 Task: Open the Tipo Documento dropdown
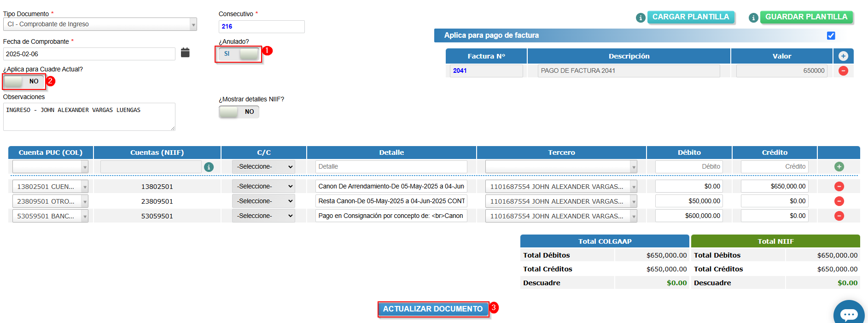point(100,24)
